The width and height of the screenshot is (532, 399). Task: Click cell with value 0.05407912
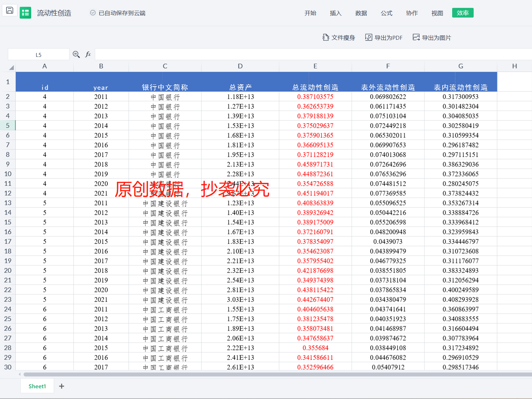click(x=388, y=367)
